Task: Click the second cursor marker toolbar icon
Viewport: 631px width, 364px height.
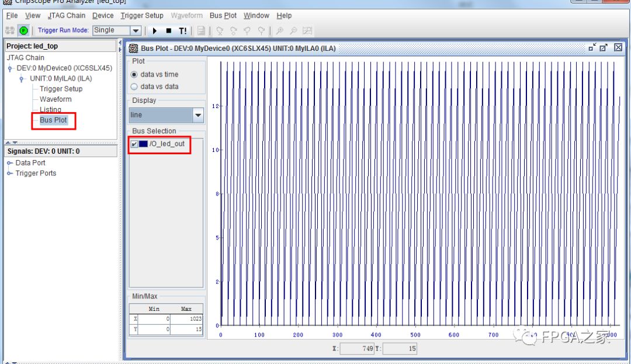Action: (233, 30)
